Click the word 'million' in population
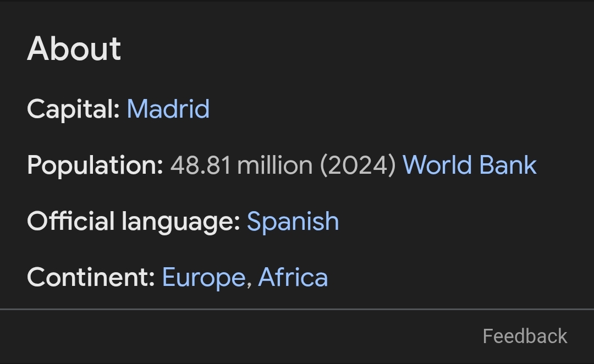 (x=274, y=165)
